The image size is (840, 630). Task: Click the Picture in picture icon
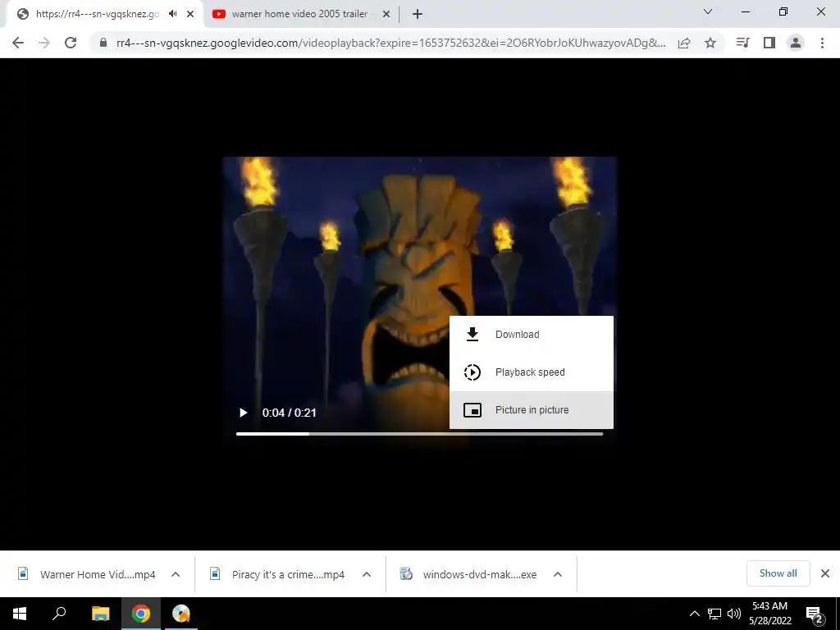coord(472,410)
